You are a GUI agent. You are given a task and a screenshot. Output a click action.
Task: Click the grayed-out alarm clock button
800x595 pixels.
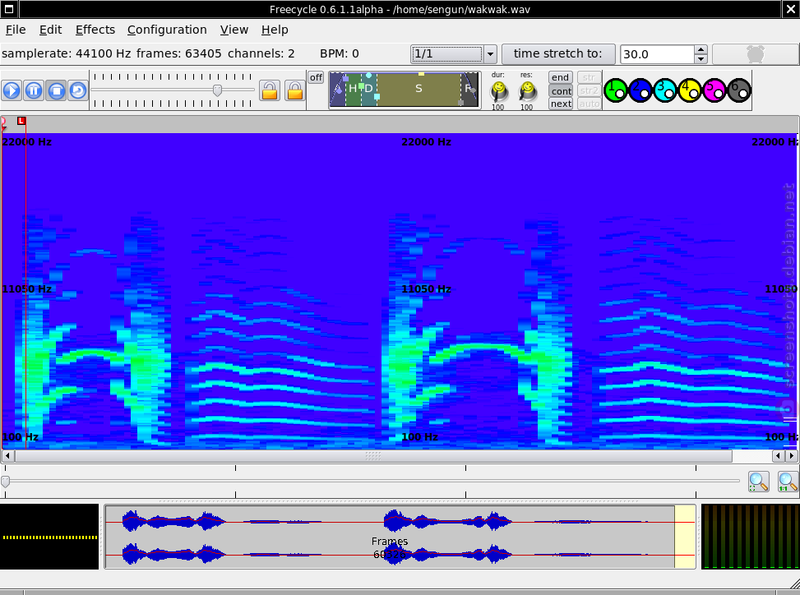point(755,54)
